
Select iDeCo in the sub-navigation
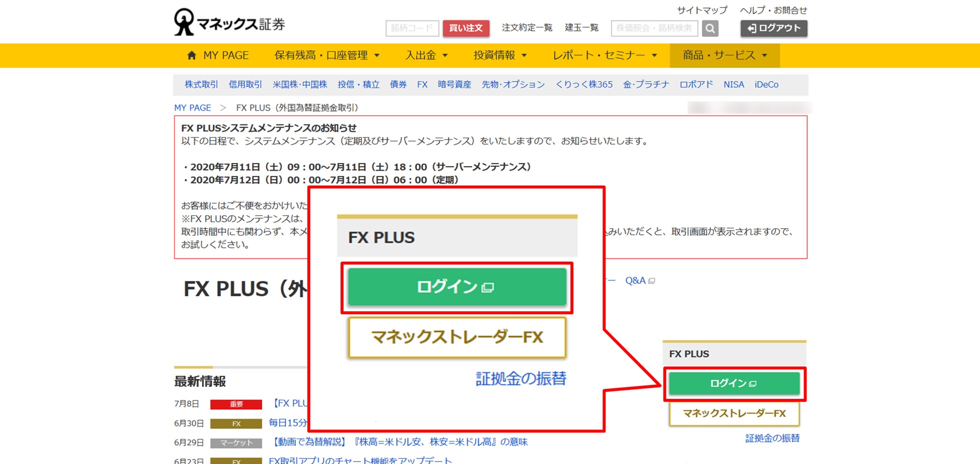click(766, 85)
